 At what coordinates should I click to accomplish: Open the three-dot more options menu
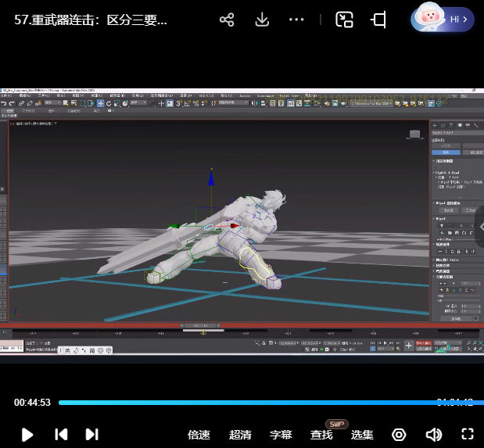296,20
